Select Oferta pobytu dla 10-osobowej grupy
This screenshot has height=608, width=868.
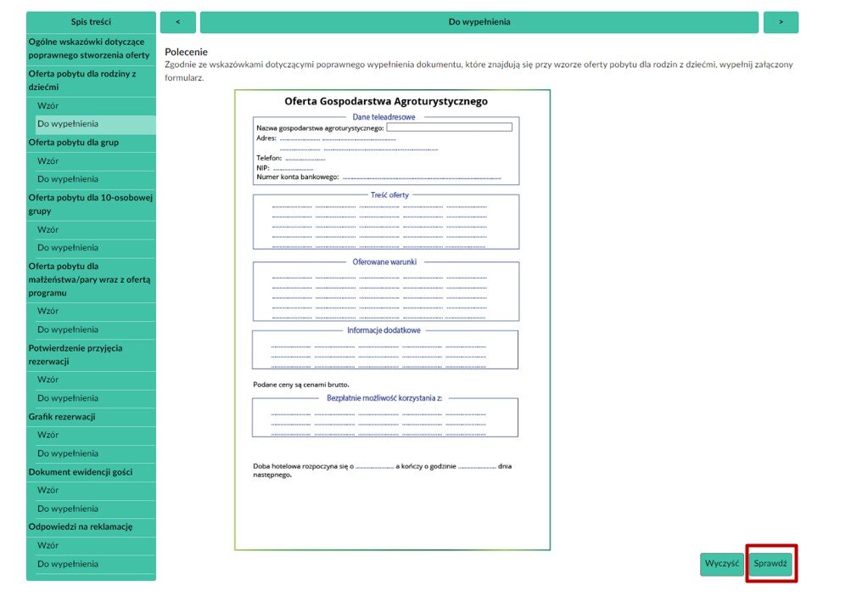click(x=91, y=205)
